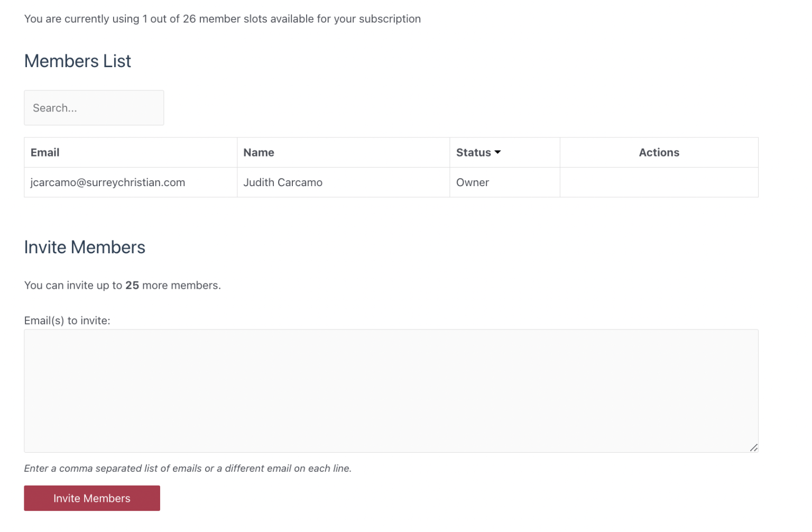
Task: Click the Members List heading
Action: pos(77,61)
